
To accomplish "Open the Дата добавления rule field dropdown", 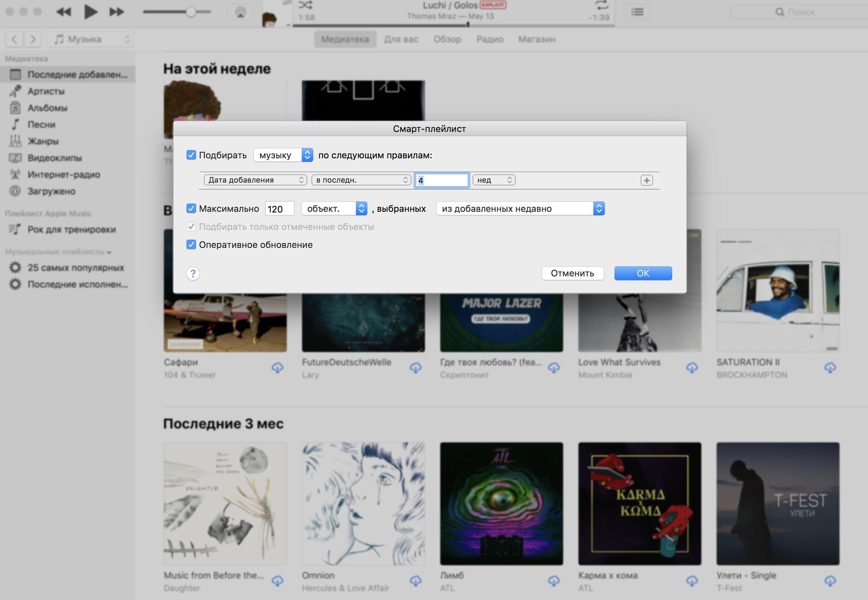I will click(255, 180).
